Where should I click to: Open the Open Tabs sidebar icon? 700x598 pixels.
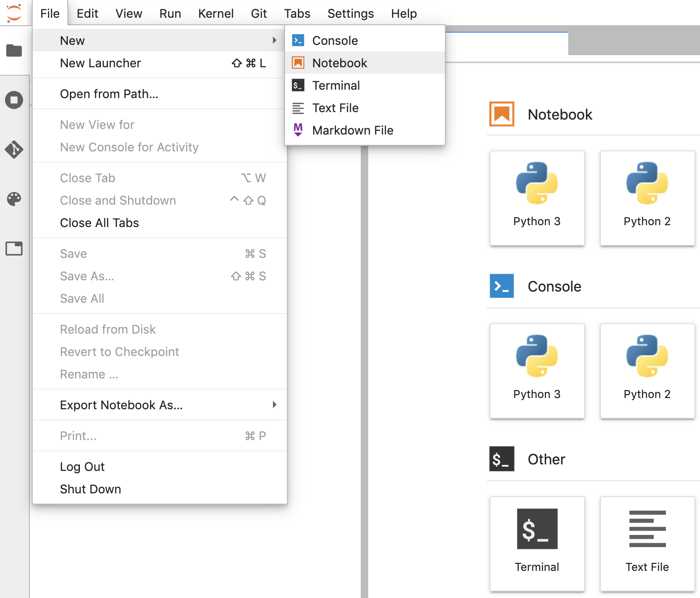(14, 249)
